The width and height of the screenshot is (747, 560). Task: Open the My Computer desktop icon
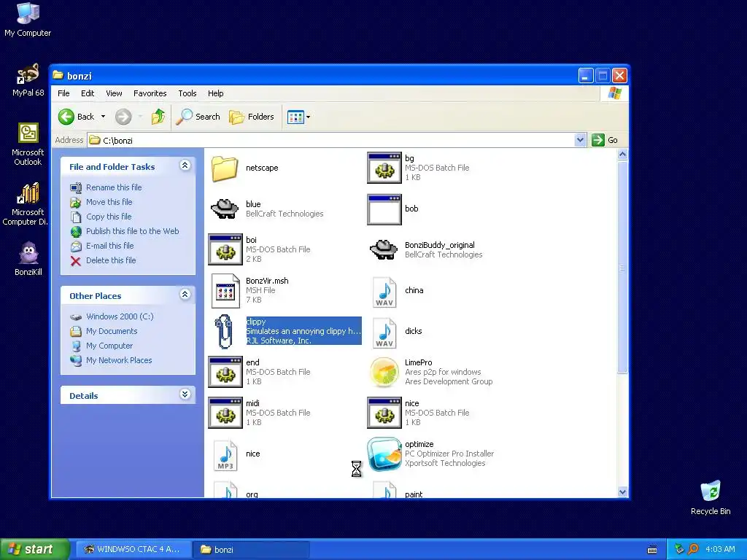tap(28, 20)
